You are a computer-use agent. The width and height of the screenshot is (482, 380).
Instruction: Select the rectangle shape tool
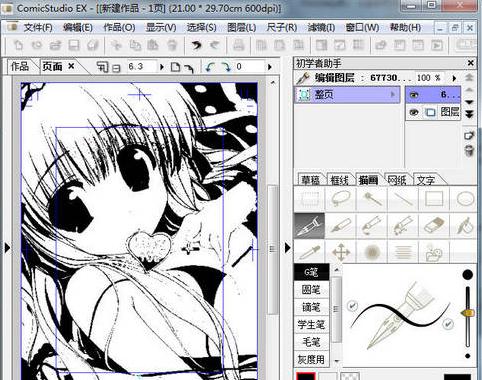[434, 199]
